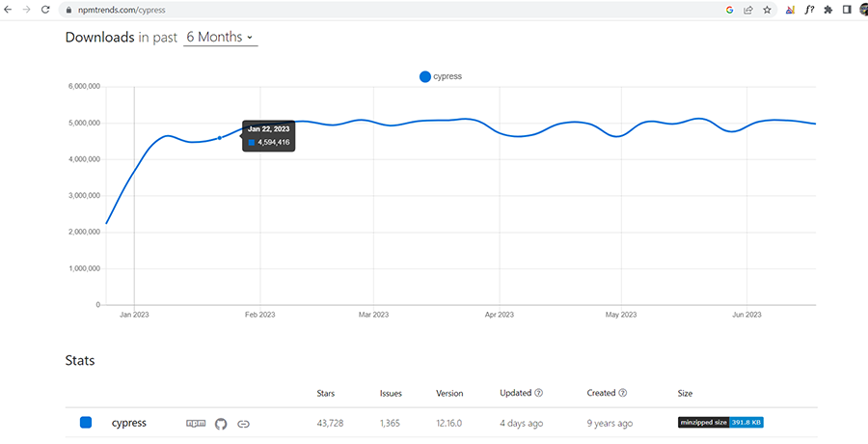Click the tooltip value 4,594,416

click(274, 143)
